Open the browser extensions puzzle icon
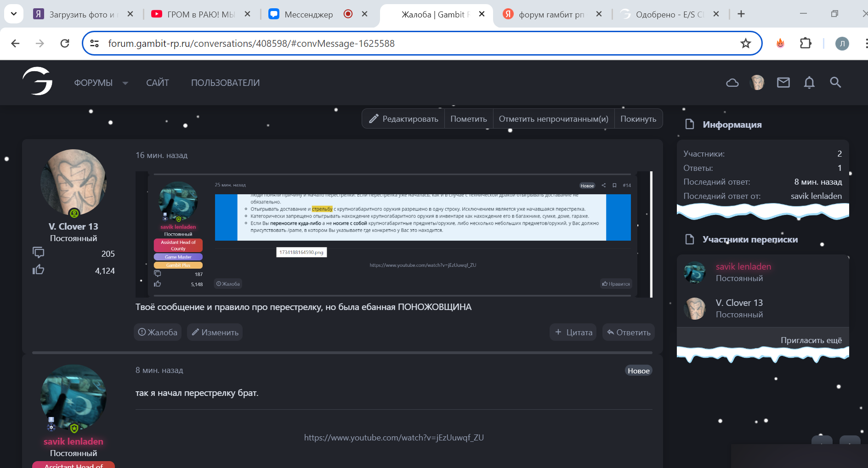 click(806, 44)
